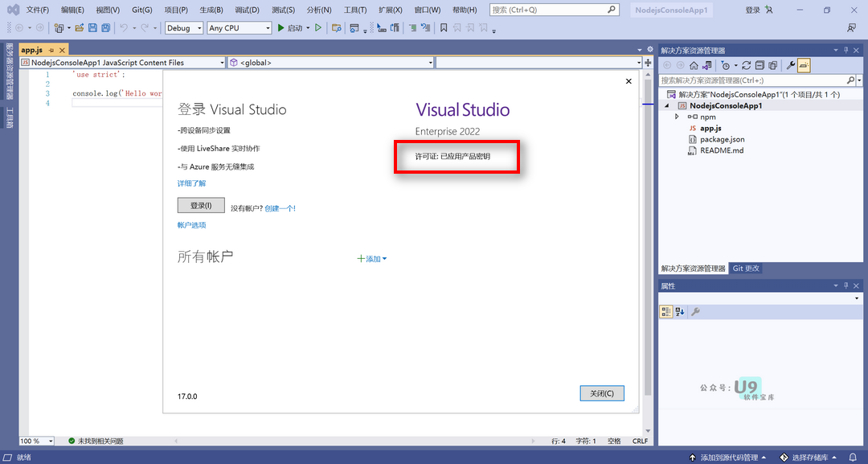Click the Redo arrow icon
The width and height of the screenshot is (868, 464).
[145, 27]
